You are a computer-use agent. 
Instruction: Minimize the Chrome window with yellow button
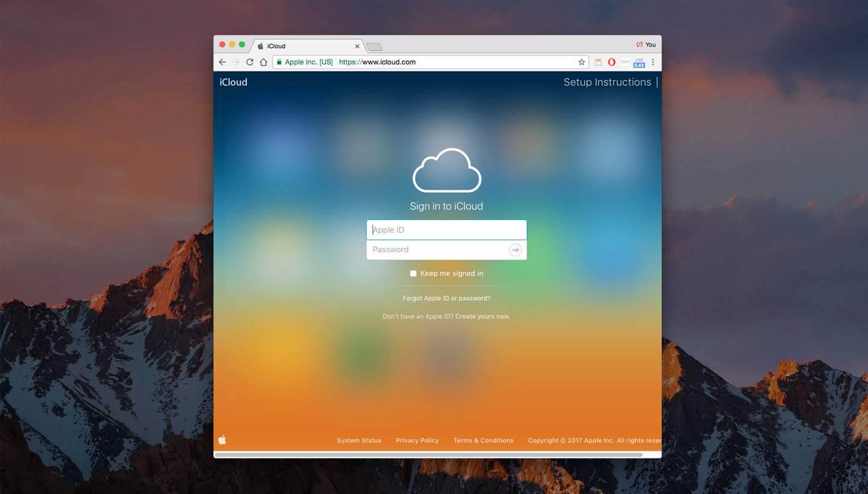click(232, 45)
